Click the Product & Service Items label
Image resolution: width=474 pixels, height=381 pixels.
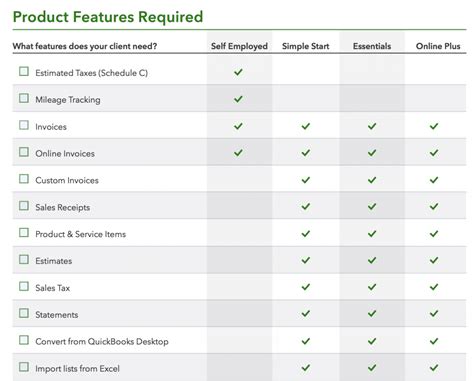click(x=81, y=234)
